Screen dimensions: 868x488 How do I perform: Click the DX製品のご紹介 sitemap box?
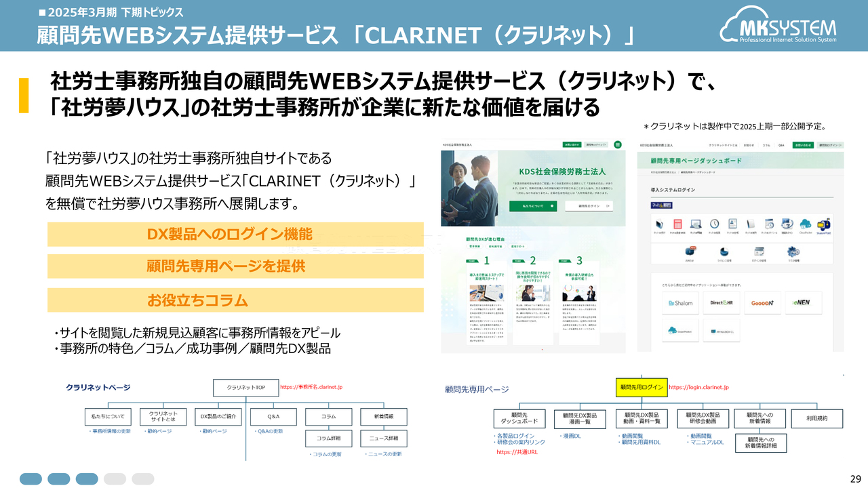(x=218, y=417)
